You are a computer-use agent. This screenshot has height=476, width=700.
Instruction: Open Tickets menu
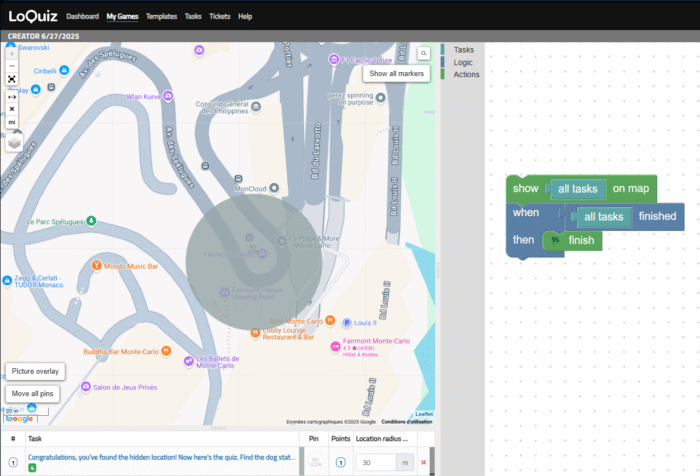(x=220, y=17)
